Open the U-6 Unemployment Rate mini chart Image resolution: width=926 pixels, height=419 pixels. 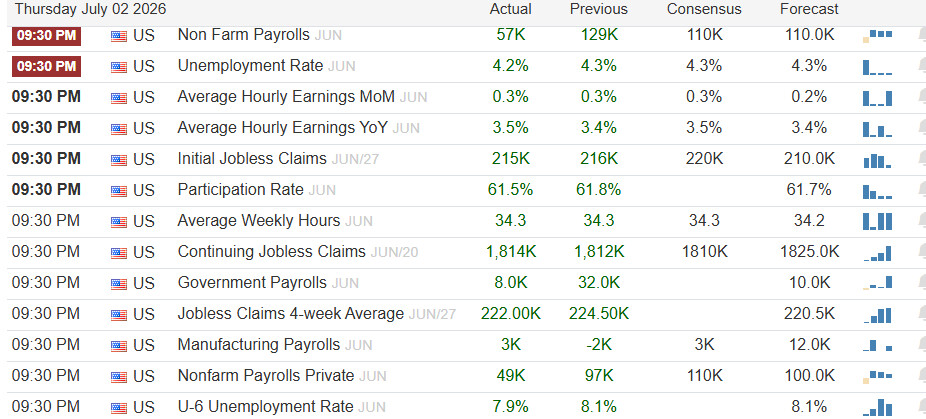pos(878,408)
